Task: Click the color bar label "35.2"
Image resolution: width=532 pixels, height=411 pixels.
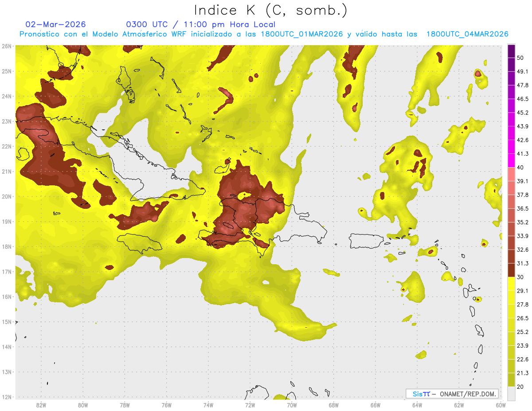Action: coord(522,222)
